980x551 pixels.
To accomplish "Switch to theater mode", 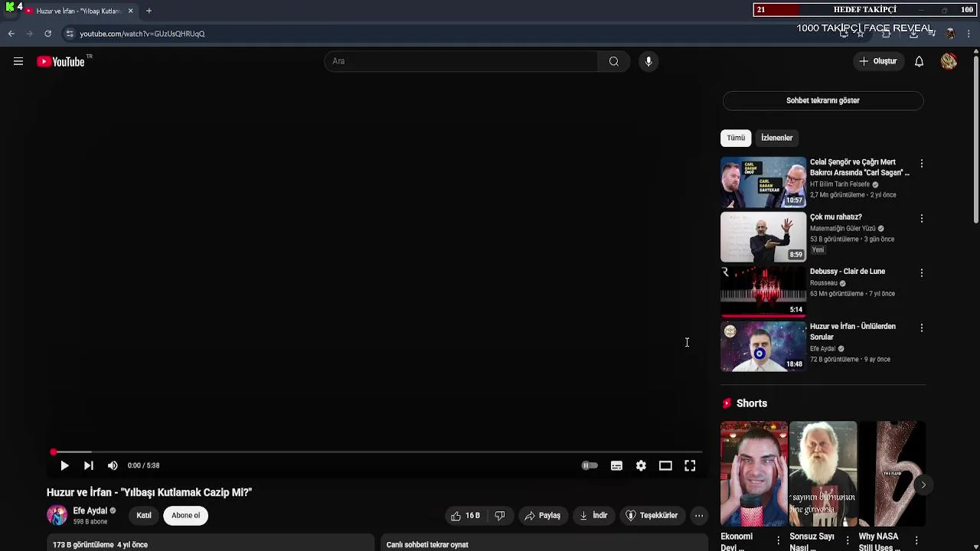I will [x=665, y=465].
